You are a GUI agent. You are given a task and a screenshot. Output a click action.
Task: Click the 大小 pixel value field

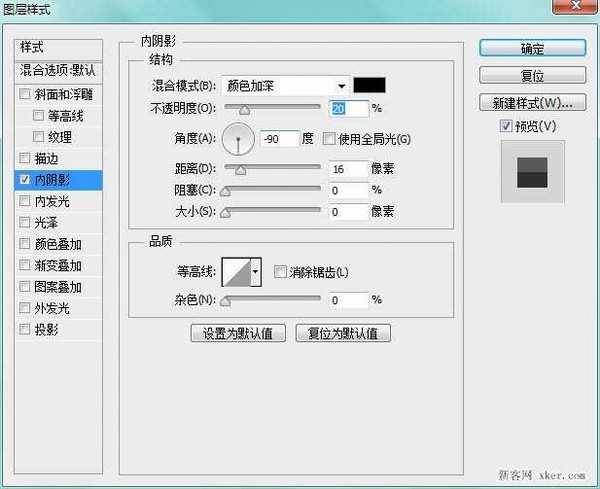349,212
